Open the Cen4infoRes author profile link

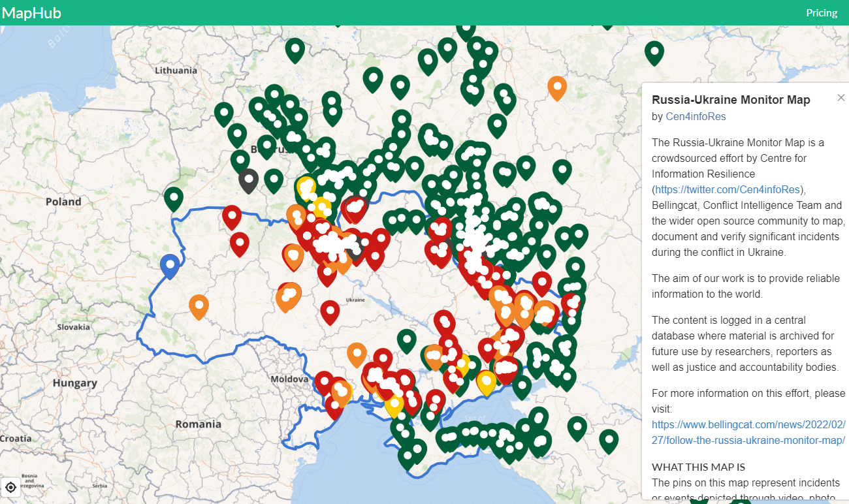696,116
